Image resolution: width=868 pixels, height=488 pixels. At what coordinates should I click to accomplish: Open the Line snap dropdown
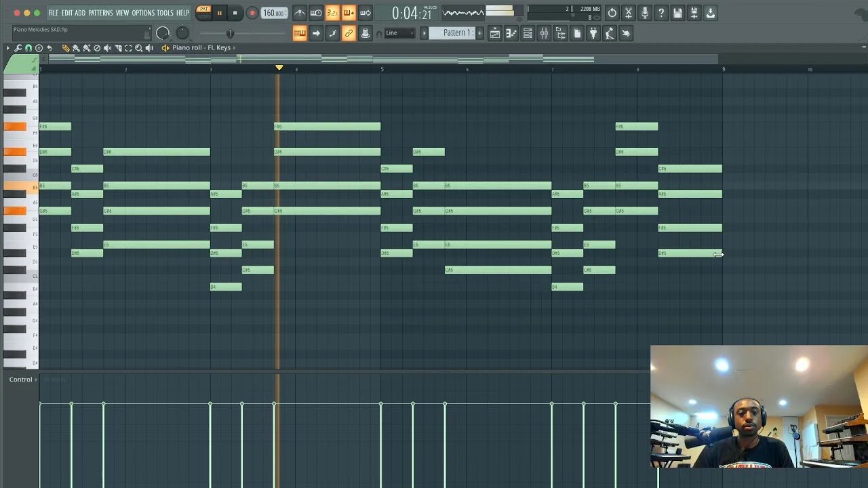click(399, 33)
